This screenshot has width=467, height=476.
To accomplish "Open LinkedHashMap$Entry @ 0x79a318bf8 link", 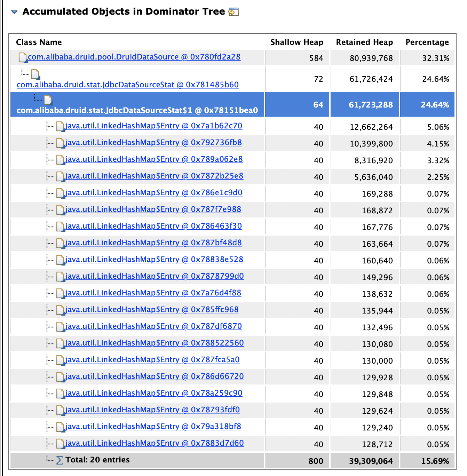I will (153, 426).
